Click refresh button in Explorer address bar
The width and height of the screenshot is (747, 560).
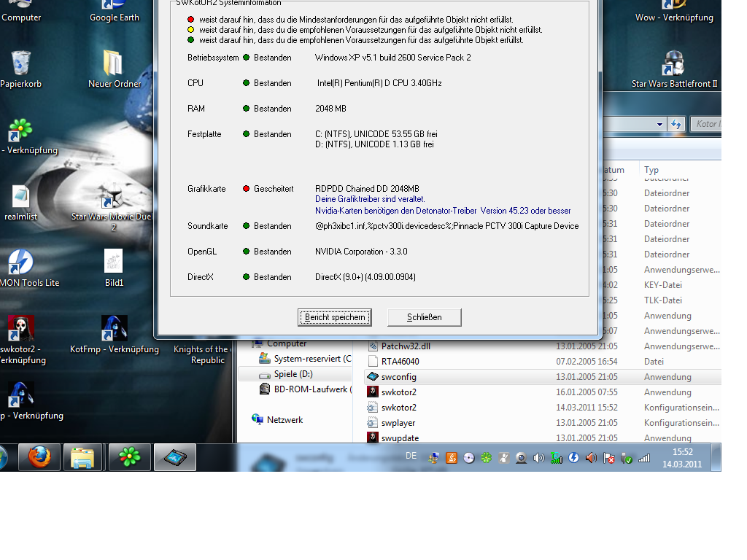676,124
